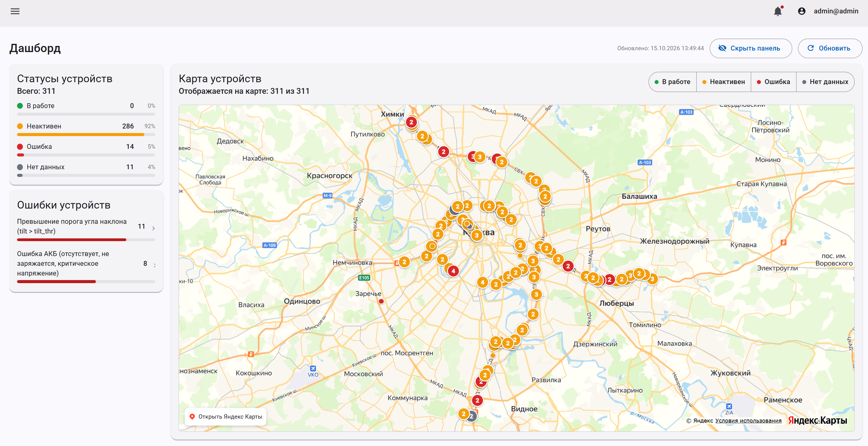868x446 pixels.
Task: Click the orange 3 cluster over Москва label
Action: [477, 235]
